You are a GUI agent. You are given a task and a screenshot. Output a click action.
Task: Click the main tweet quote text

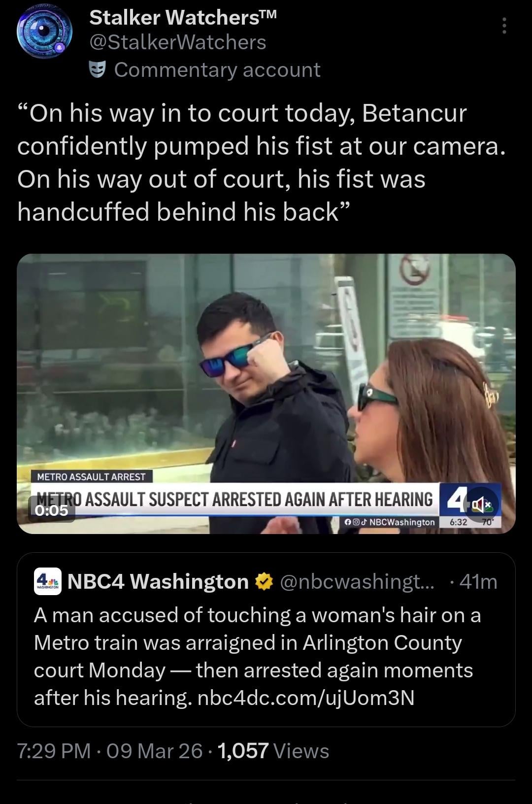tap(262, 163)
